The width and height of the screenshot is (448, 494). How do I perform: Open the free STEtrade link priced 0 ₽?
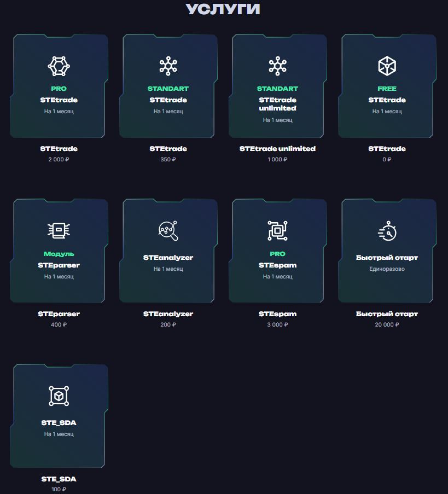[387, 149]
